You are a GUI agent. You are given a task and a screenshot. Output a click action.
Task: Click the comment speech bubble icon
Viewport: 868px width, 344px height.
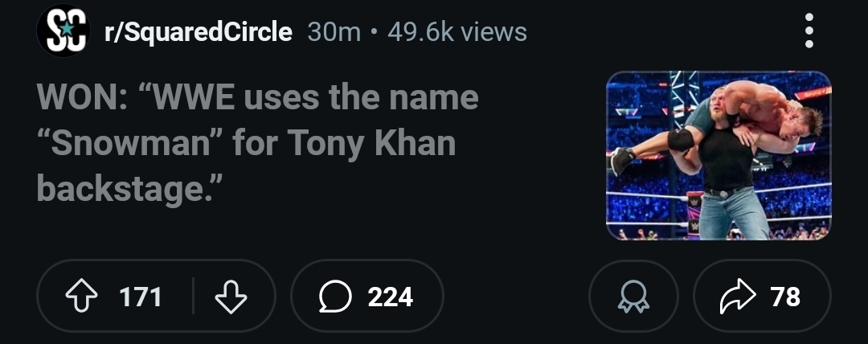click(335, 297)
